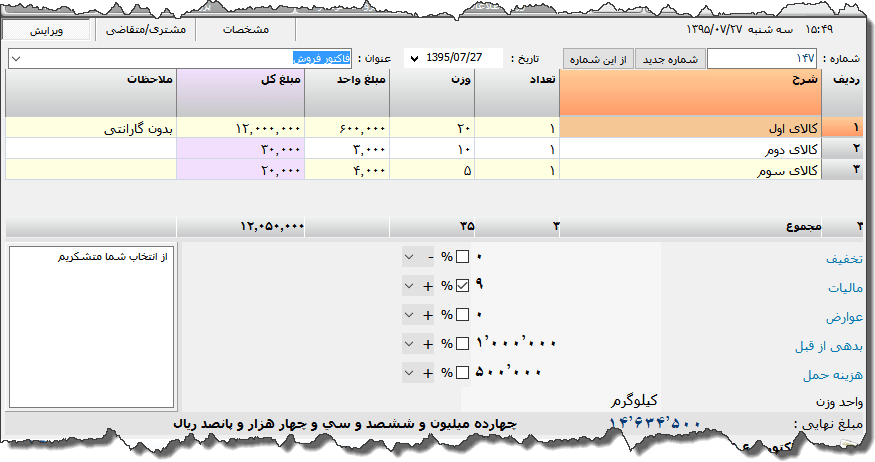Tick the عوارض percent checkbox
The image size is (875, 462).
pos(462,315)
